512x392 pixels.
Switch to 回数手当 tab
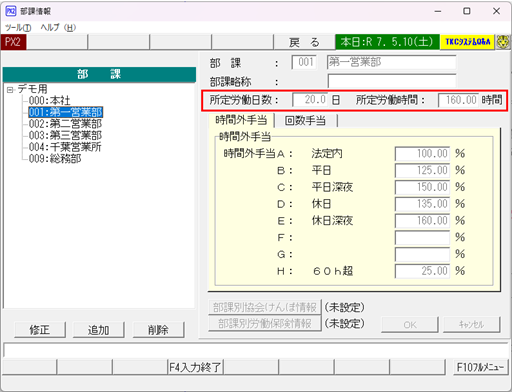click(x=305, y=121)
